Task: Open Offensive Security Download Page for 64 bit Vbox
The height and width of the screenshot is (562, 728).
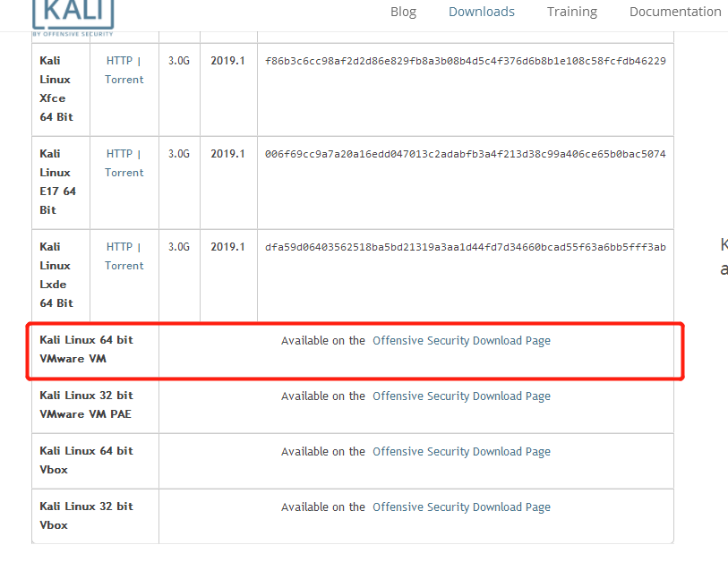Action: 461,452
